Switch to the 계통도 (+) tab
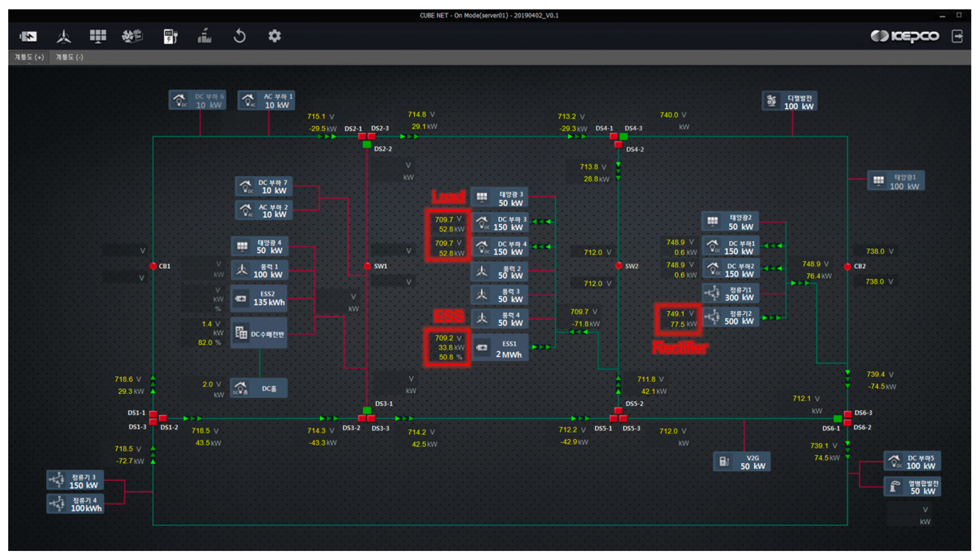Image resolution: width=980 pixels, height=560 pixels. click(x=29, y=57)
